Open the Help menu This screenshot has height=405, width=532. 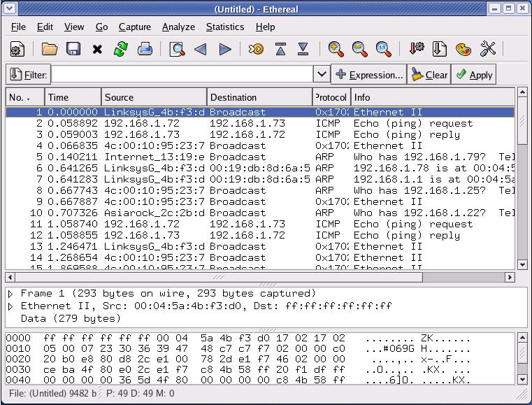click(x=266, y=27)
